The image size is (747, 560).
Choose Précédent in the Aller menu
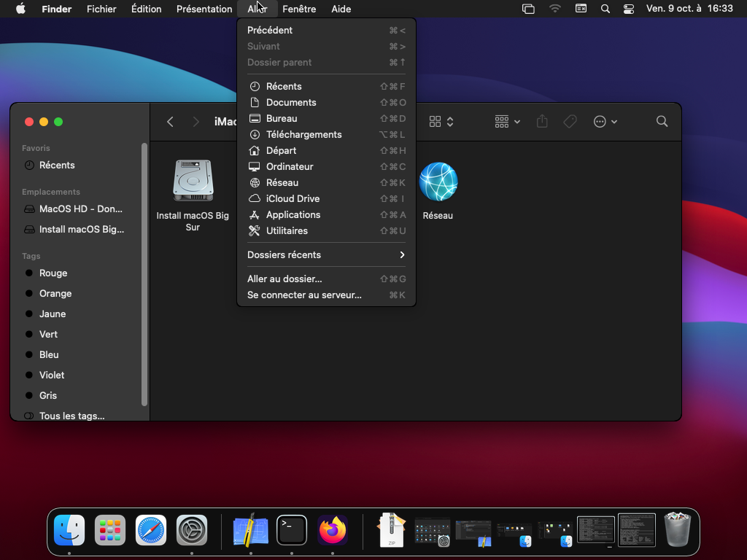tap(326, 30)
